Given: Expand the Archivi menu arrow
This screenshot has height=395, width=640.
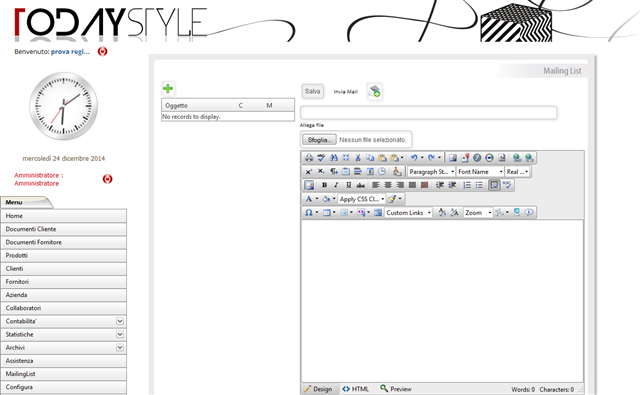Looking at the screenshot, I should (120, 348).
